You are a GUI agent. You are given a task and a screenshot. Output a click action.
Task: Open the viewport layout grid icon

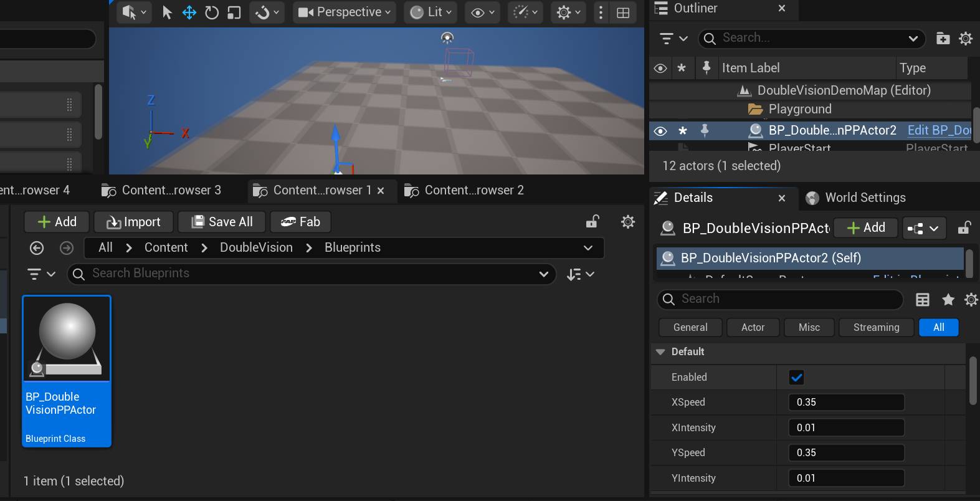click(623, 12)
